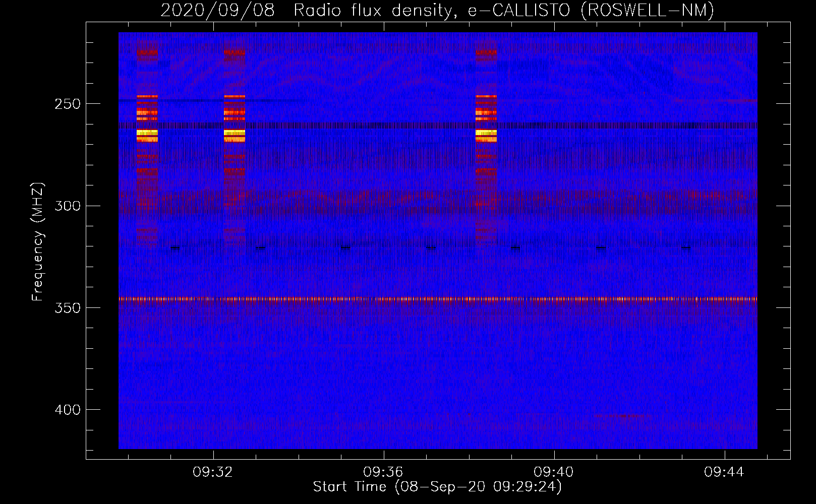Click the 09:44 time tick label
Screen dimensions: 816x504
point(724,472)
